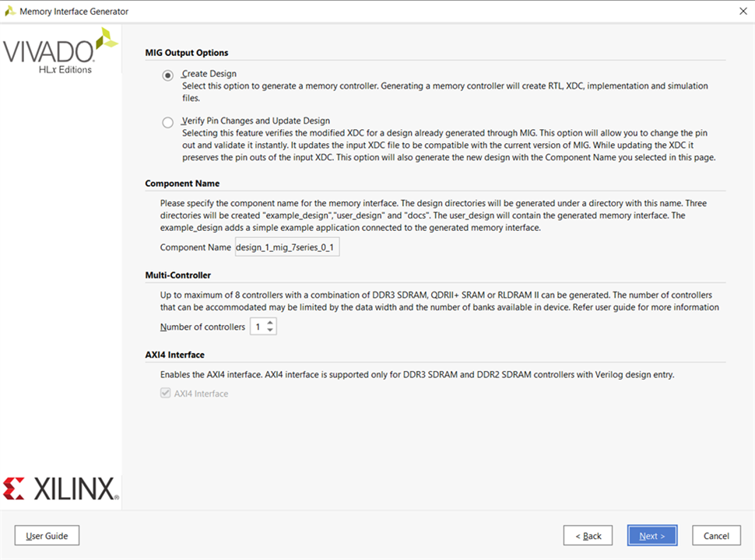Click the 'Create Design' label text
The width and height of the screenshot is (755, 560).
click(x=209, y=74)
